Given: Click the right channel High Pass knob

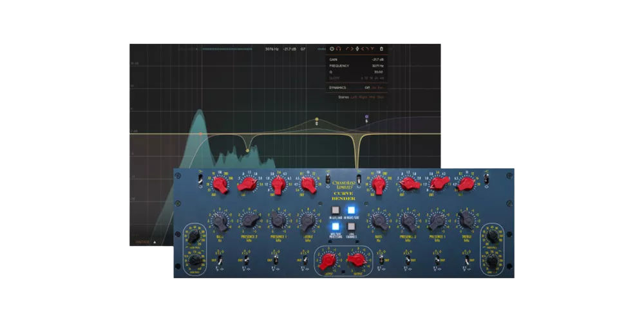Looking at the screenshot, I should [493, 236].
